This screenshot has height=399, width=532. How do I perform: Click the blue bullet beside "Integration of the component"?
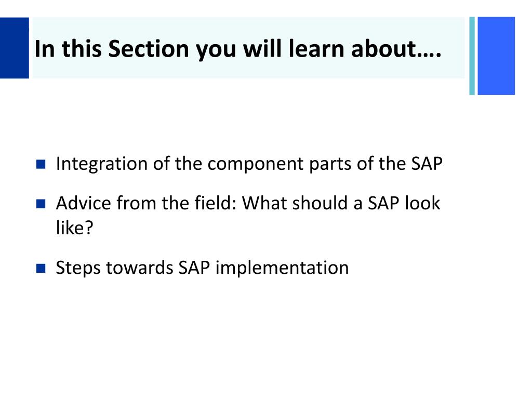41,165
